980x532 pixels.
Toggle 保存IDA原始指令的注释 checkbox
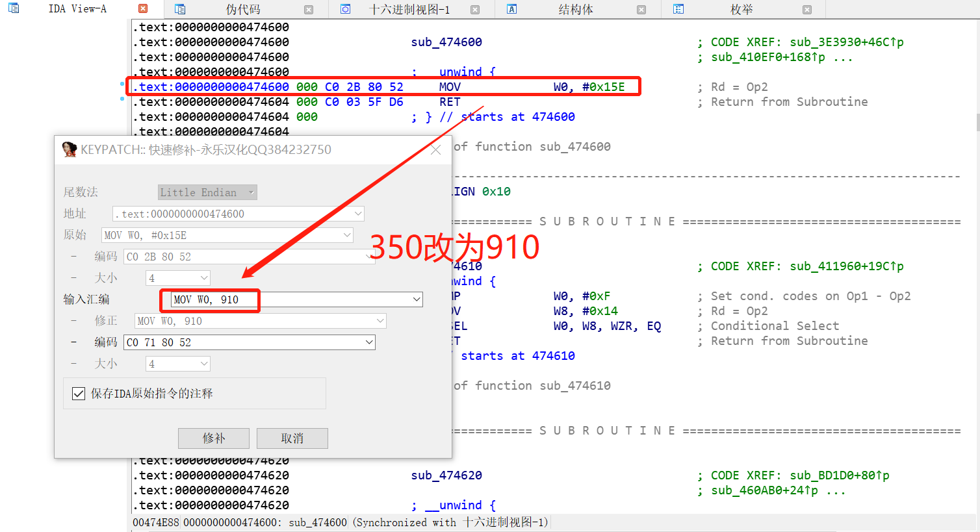point(79,394)
